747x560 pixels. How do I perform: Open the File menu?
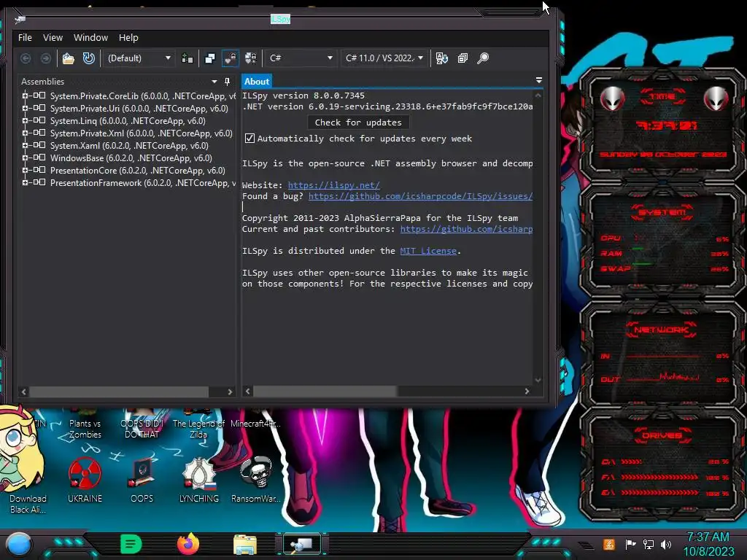tap(25, 38)
